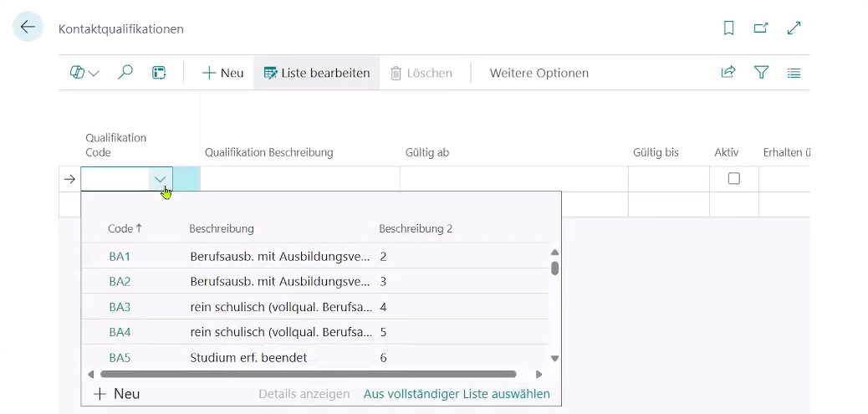The width and height of the screenshot is (868, 414).
Task: Click the Gültig bis column header
Action: (x=656, y=152)
